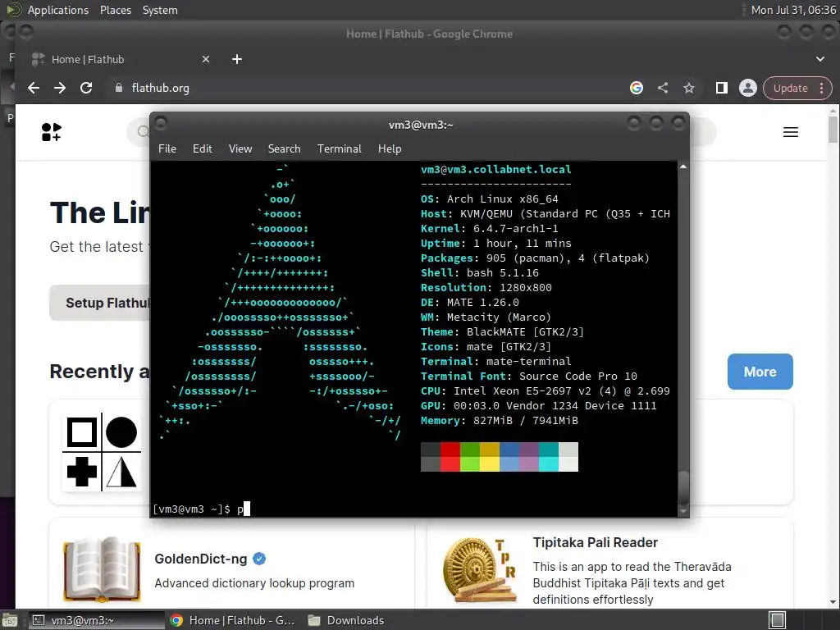Close the Home | Flathub tab
The image size is (840, 630).
click(206, 59)
